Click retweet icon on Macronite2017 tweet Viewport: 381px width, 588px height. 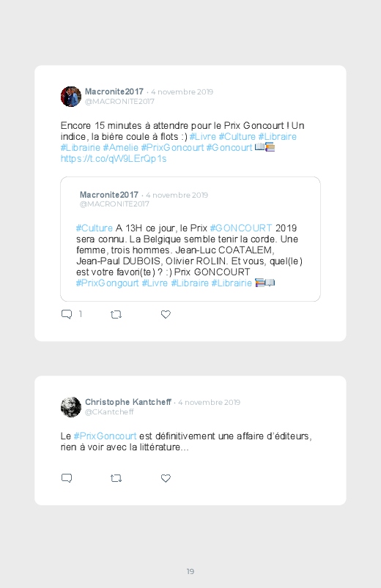click(116, 314)
